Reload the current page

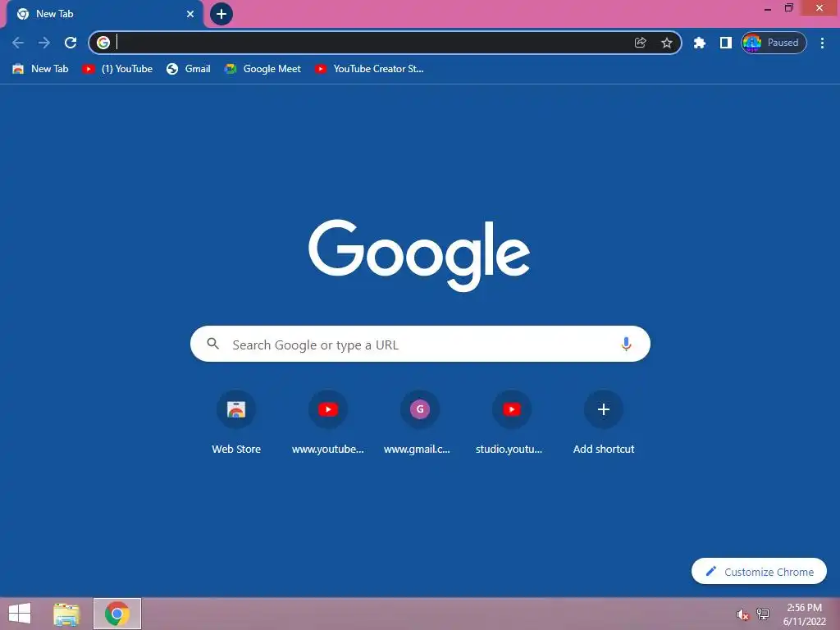(x=71, y=43)
